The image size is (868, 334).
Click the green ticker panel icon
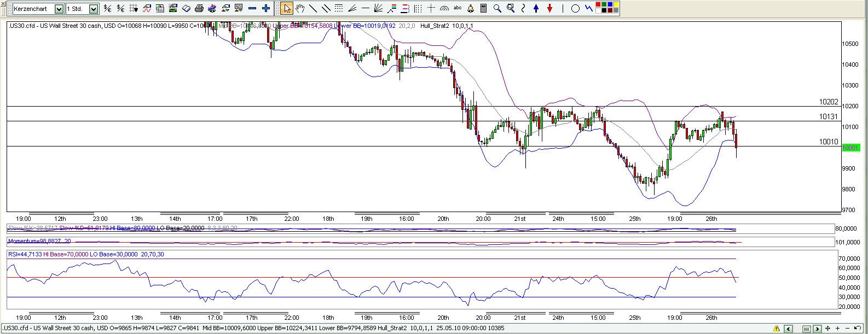pyautogui.click(x=173, y=8)
